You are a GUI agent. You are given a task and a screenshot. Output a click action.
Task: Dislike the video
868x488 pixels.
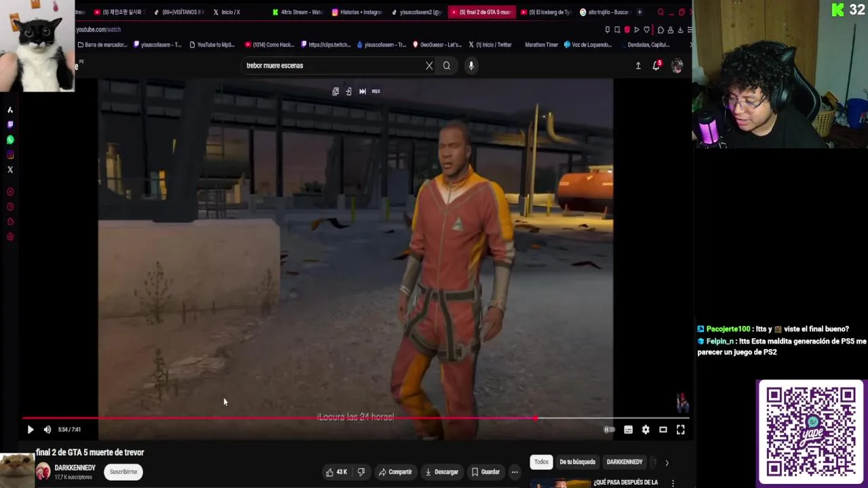361,472
